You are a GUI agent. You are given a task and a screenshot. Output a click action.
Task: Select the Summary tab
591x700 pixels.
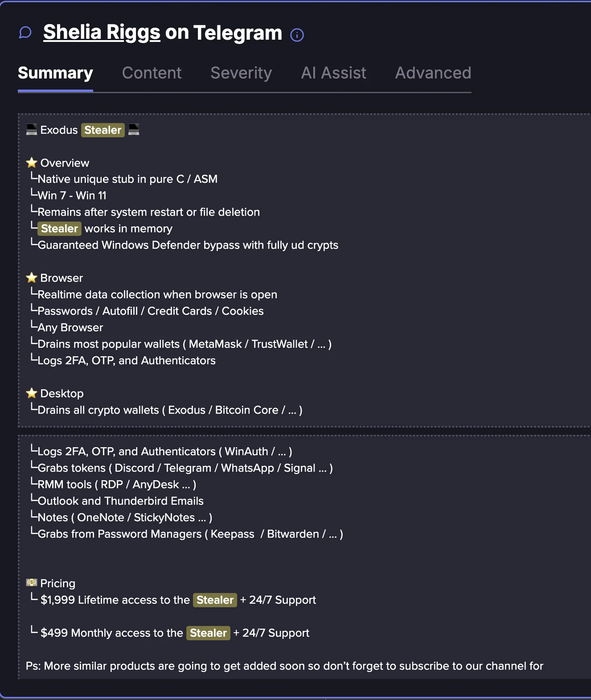[x=55, y=73]
